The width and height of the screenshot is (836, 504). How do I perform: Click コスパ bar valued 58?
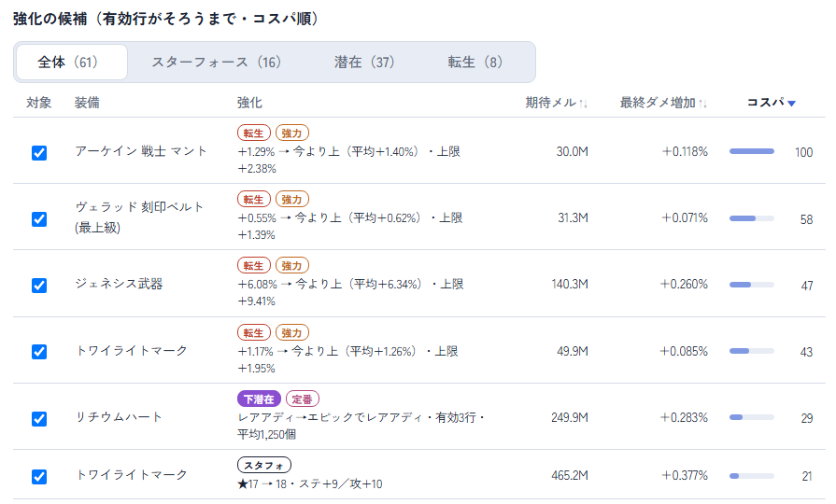click(752, 218)
